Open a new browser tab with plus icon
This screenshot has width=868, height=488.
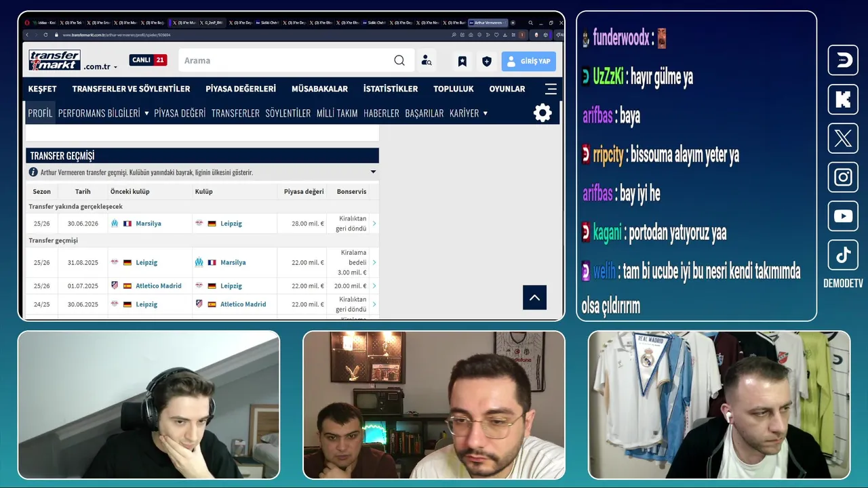(x=511, y=22)
